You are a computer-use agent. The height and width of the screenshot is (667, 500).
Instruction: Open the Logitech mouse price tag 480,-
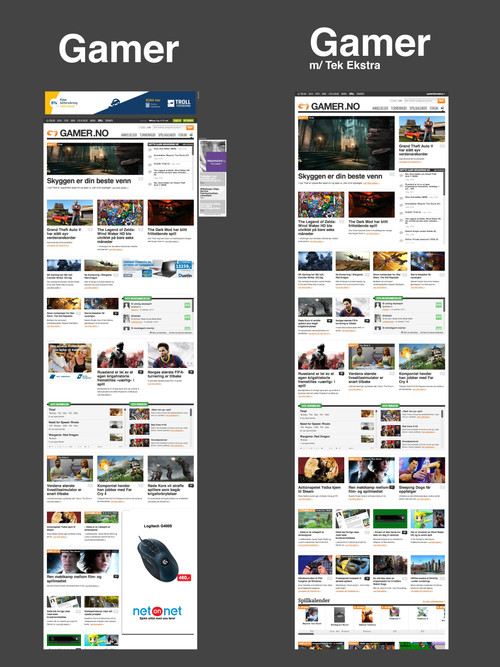[184, 578]
